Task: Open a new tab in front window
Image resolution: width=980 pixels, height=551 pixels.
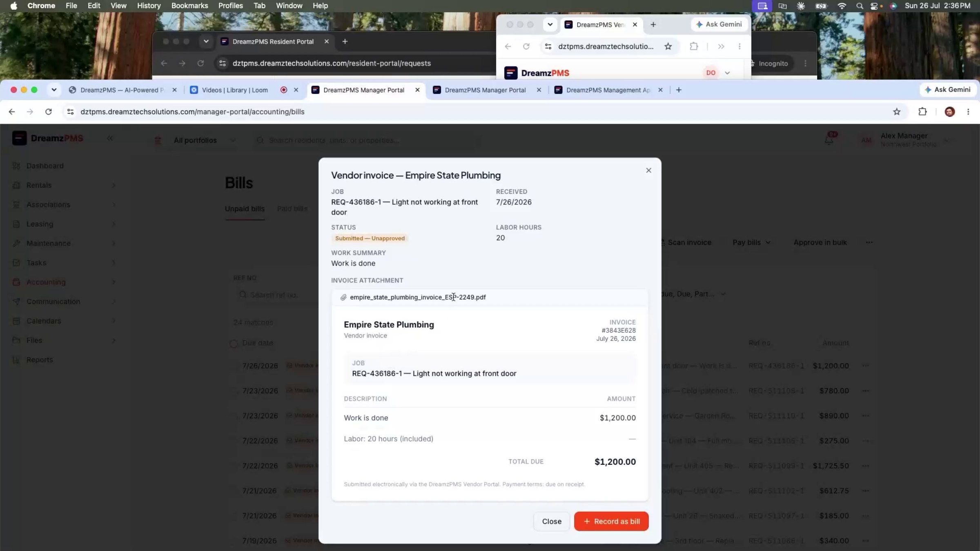Action: (679, 90)
